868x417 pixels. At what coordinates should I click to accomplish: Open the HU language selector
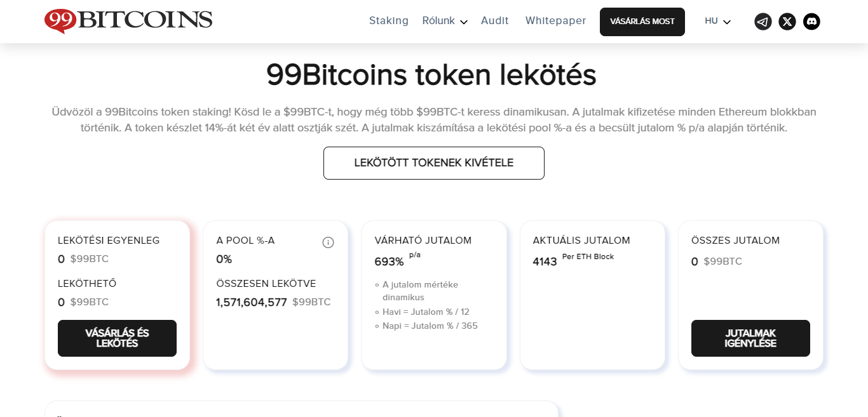point(717,21)
